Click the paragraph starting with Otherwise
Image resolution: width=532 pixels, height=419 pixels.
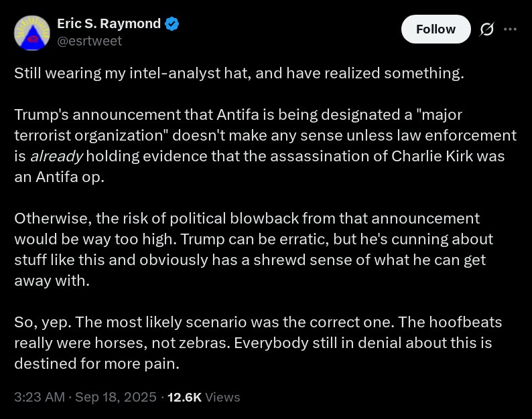[x=253, y=250]
